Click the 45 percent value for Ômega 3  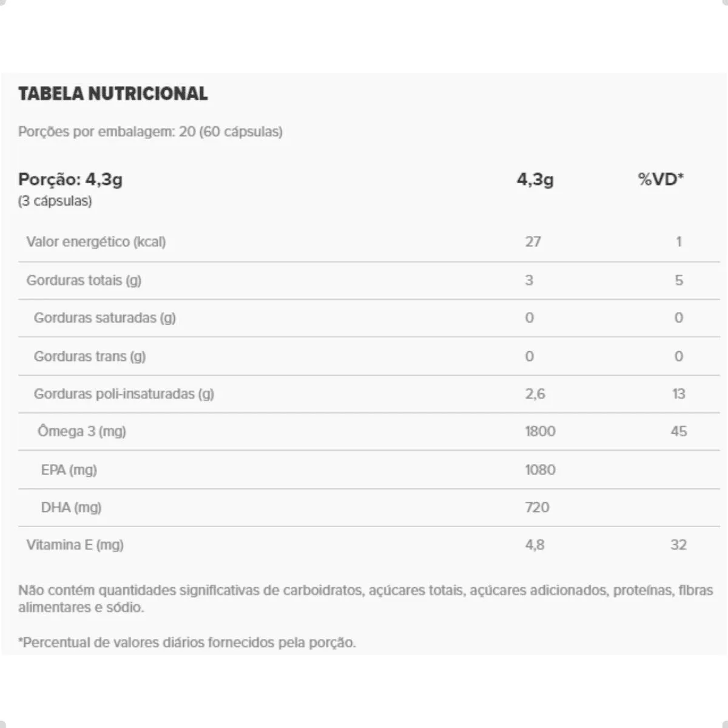point(678,431)
